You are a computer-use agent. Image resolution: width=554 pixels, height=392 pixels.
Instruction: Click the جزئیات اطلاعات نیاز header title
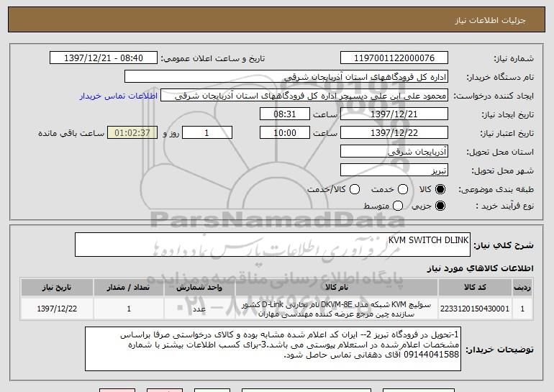click(491, 20)
